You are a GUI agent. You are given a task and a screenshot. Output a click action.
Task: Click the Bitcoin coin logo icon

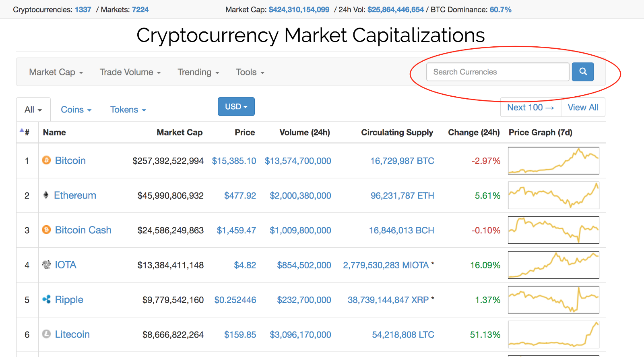46,160
